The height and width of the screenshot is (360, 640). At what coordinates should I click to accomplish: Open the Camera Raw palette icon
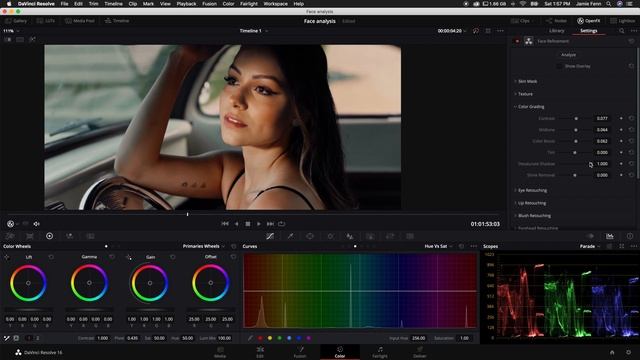click(x=10, y=236)
